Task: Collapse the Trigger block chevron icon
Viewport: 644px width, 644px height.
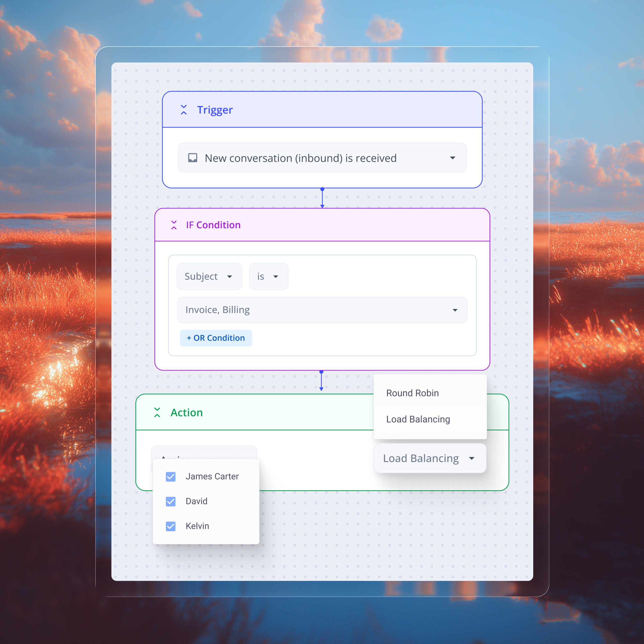Action: pyautogui.click(x=184, y=110)
